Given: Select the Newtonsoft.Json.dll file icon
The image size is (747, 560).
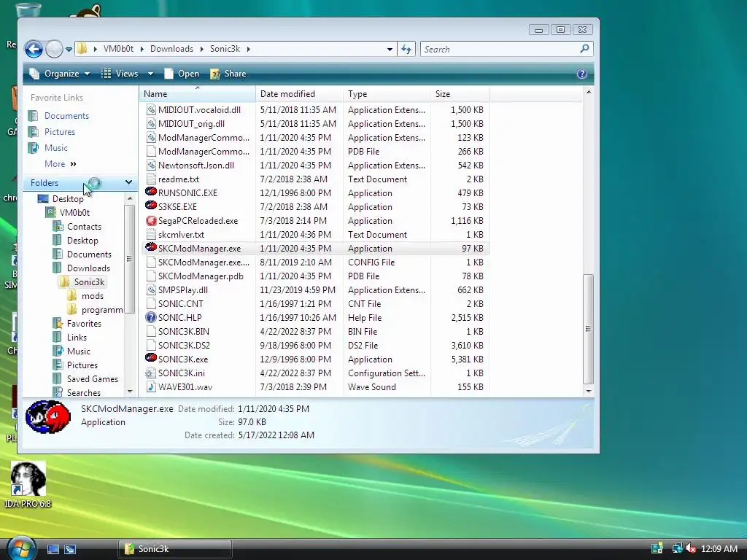Looking at the screenshot, I should tap(151, 166).
